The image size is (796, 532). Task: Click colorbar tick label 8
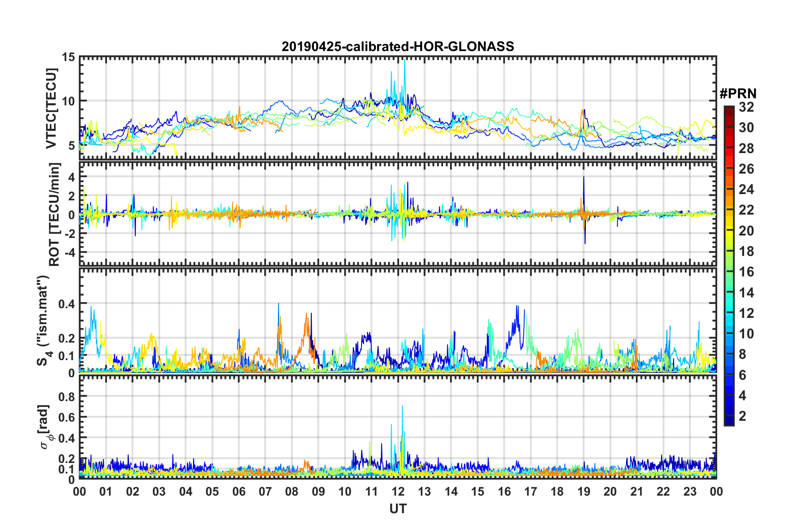742,354
